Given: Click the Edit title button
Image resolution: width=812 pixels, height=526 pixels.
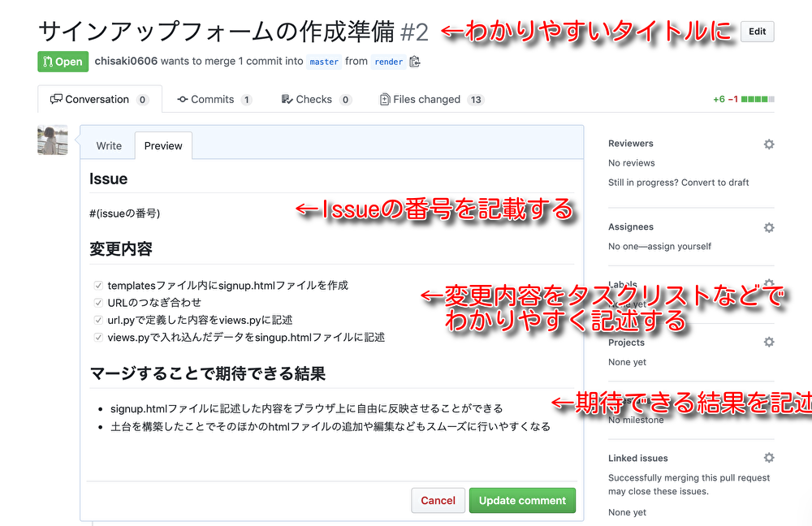Looking at the screenshot, I should 757,32.
